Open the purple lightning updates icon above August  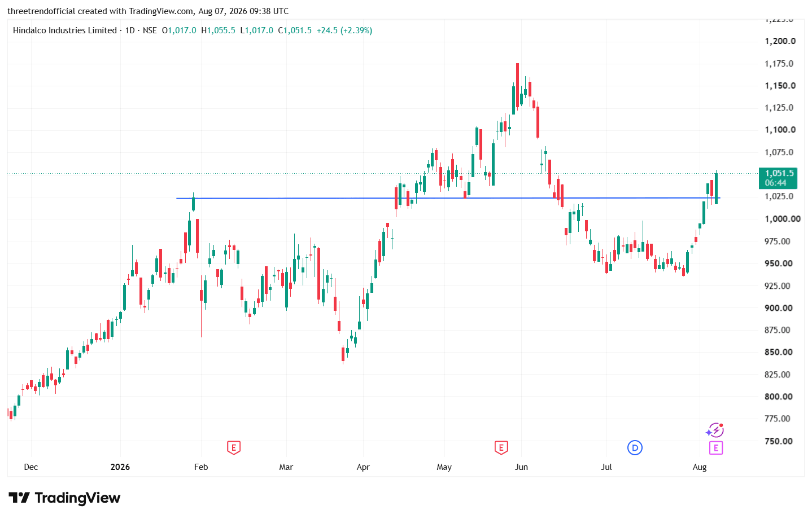click(715, 430)
